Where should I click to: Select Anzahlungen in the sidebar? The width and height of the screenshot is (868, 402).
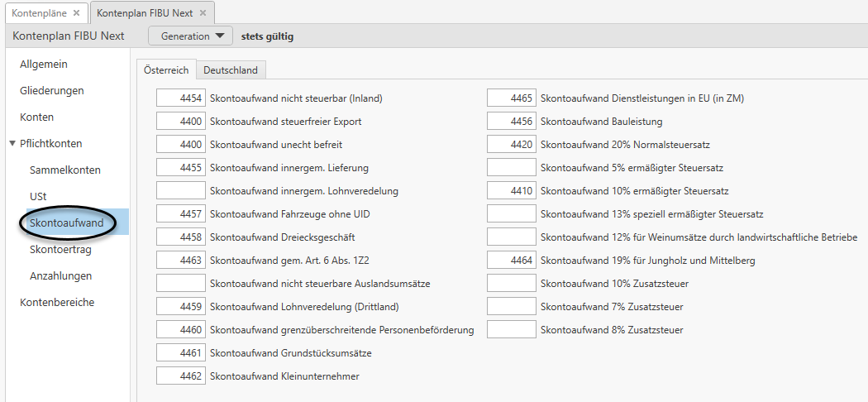(61, 276)
